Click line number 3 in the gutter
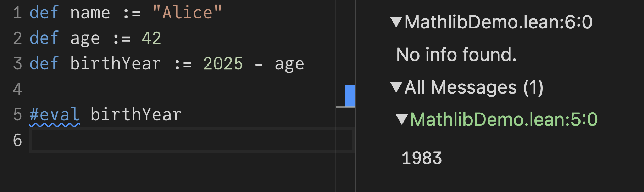Viewport: 644px width, 192px height. click(x=17, y=64)
